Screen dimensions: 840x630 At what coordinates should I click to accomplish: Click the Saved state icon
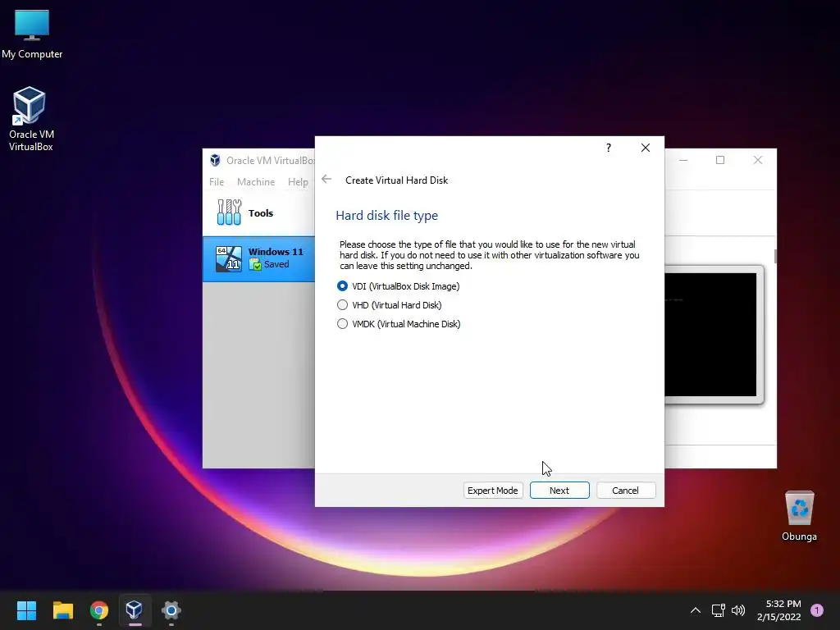256,264
